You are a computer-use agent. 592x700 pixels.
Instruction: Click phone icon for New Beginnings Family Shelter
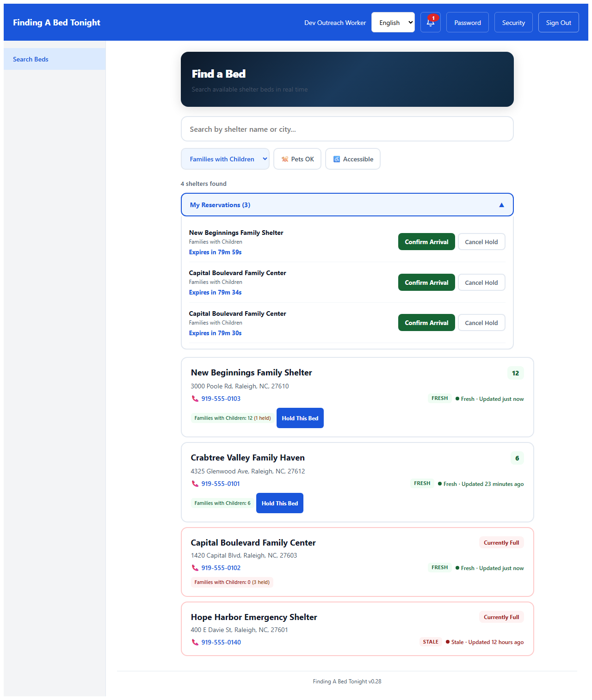point(195,399)
